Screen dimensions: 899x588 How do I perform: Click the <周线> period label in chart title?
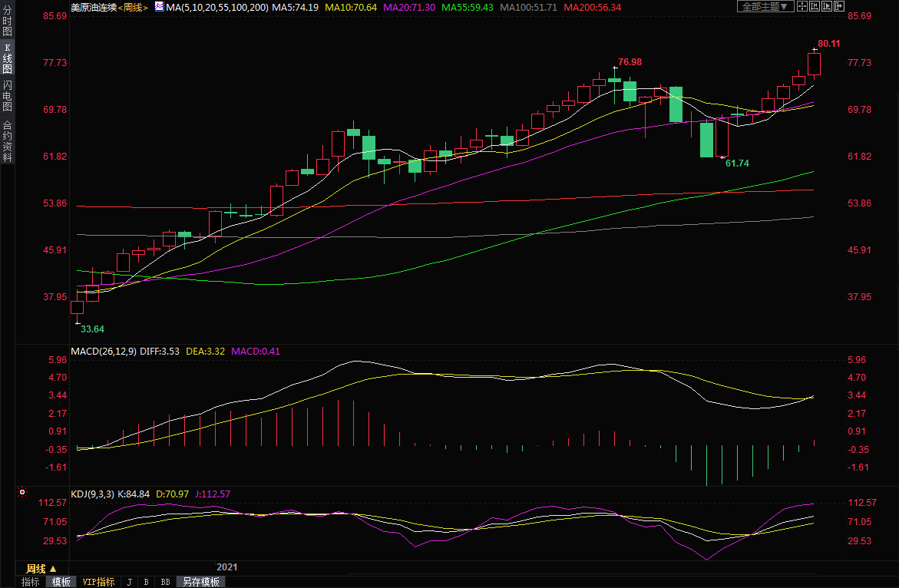tap(133, 7)
